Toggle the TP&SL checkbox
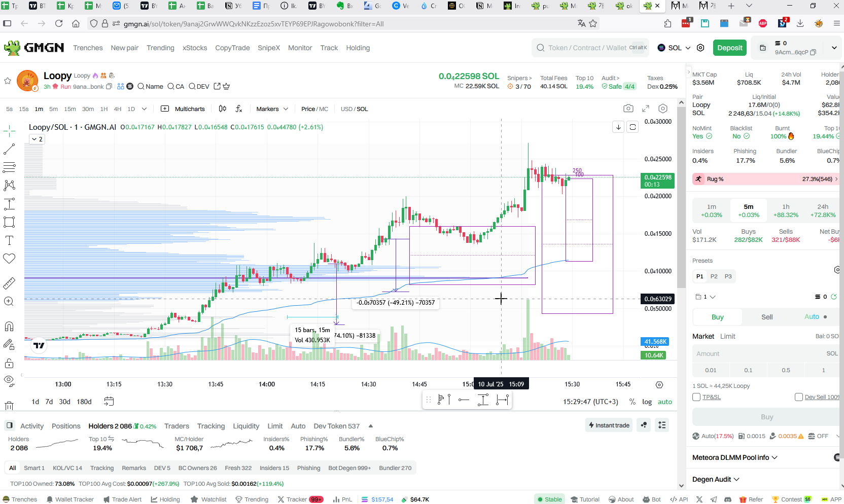 [696, 397]
